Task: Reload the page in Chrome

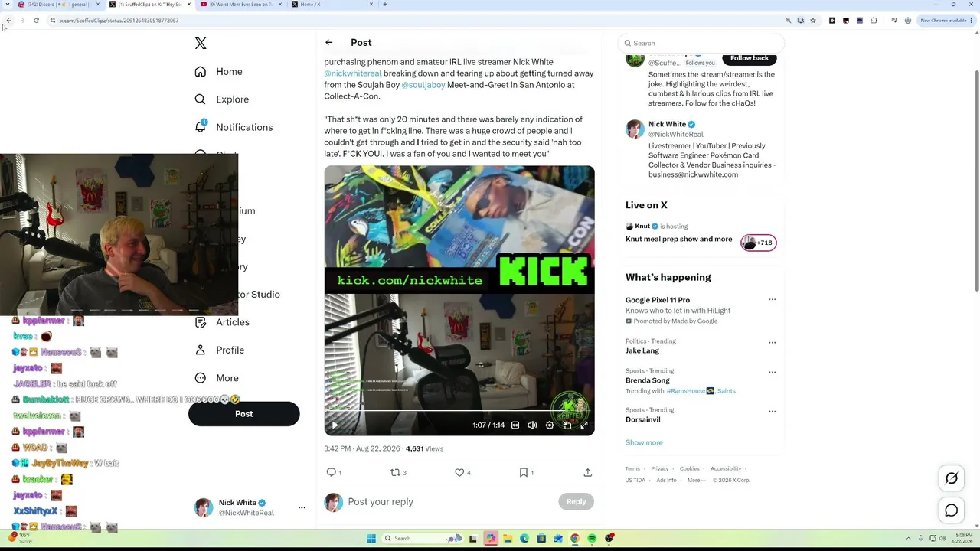Action: point(36,21)
